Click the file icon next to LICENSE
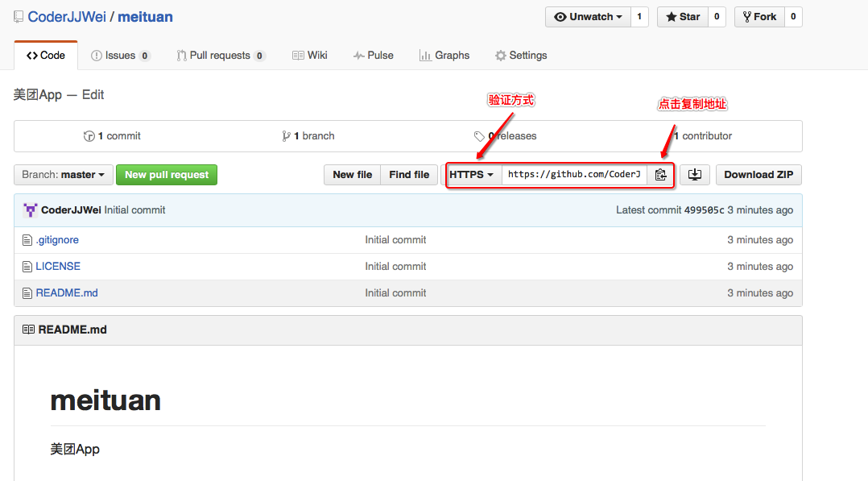 coord(27,267)
